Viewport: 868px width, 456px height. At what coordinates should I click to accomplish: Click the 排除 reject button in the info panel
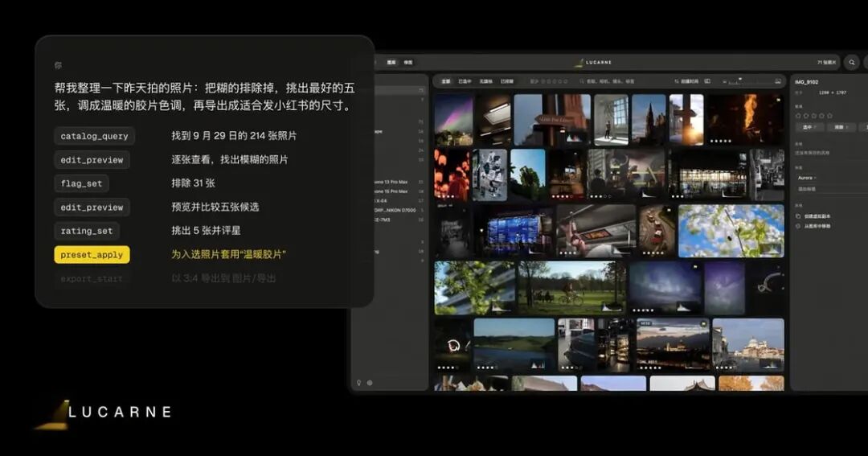click(841, 127)
